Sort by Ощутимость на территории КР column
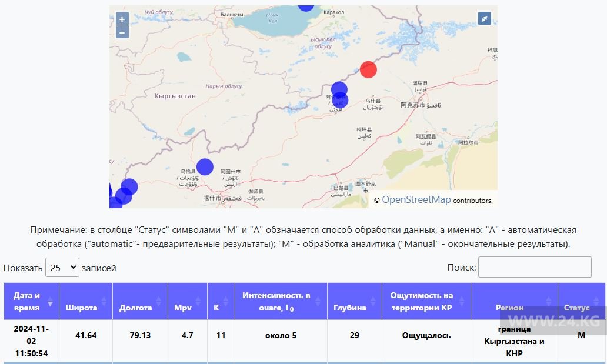The width and height of the screenshot is (607, 364). point(426,301)
